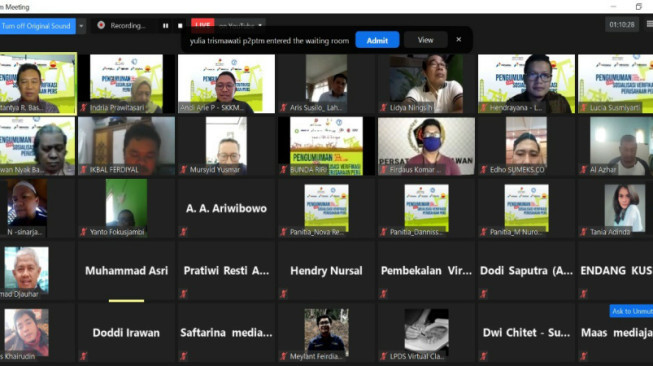
Task: Click muted mic icon on Hendry Nursal tile
Action: tap(284, 294)
